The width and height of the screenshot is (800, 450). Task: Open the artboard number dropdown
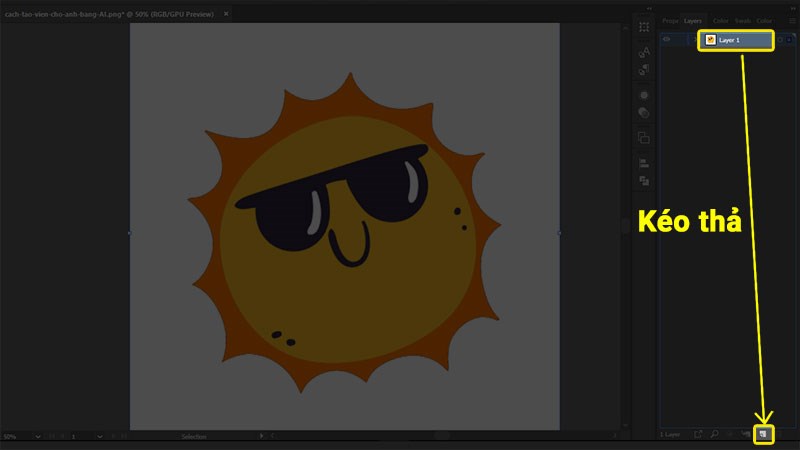98,437
